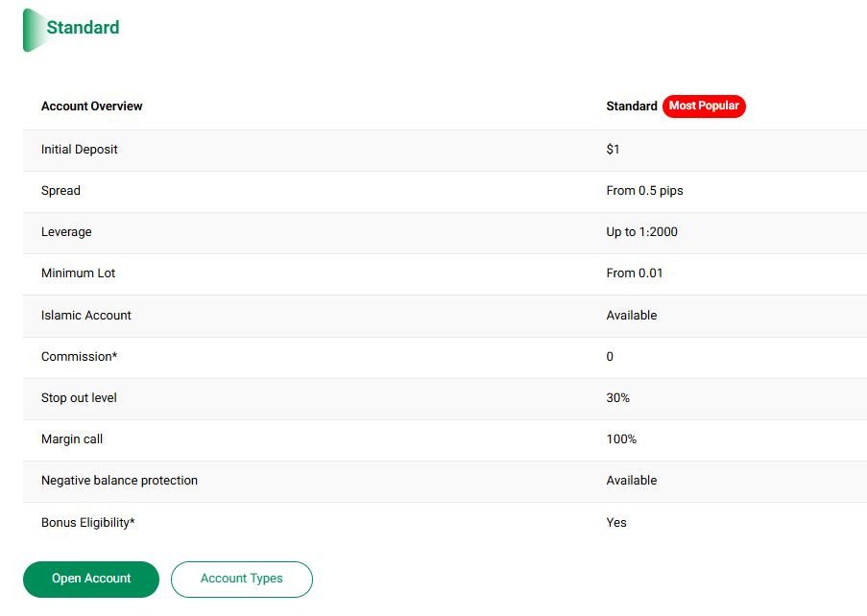Click the 30% stop out level value

pos(618,398)
